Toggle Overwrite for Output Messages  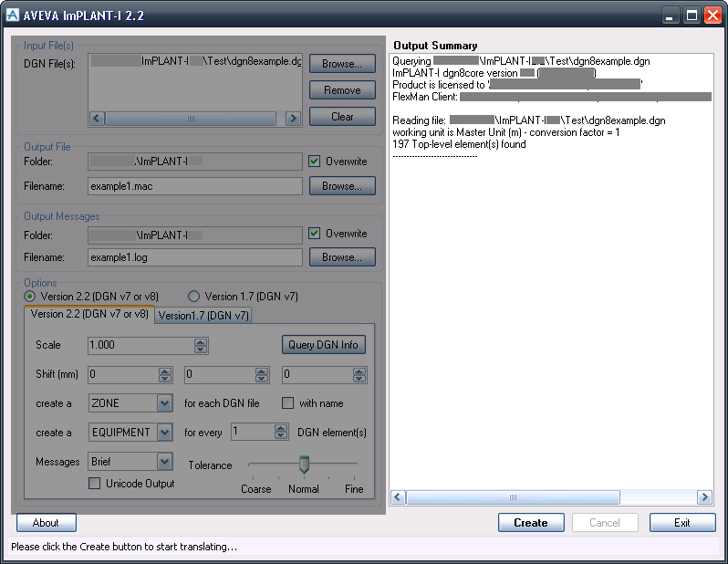[315, 234]
